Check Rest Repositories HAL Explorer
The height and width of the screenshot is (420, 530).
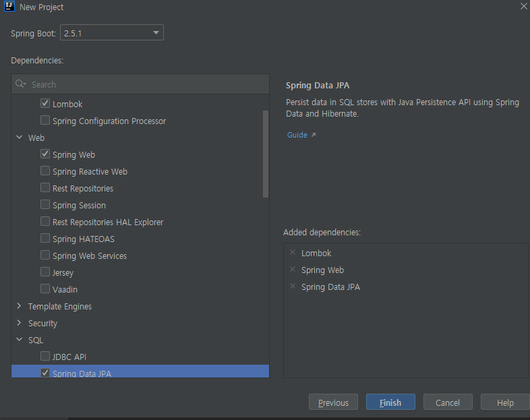[x=45, y=222]
